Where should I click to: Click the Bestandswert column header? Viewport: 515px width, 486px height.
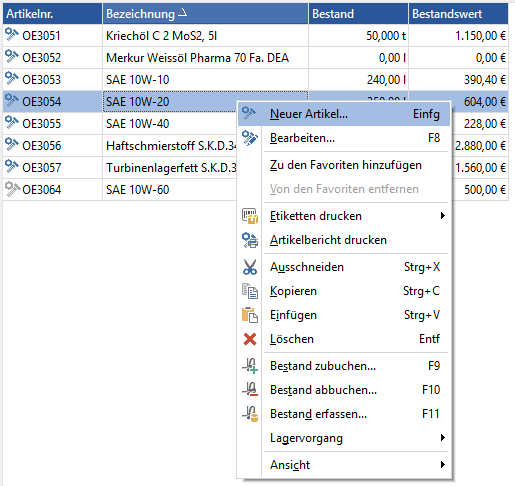[x=458, y=14]
